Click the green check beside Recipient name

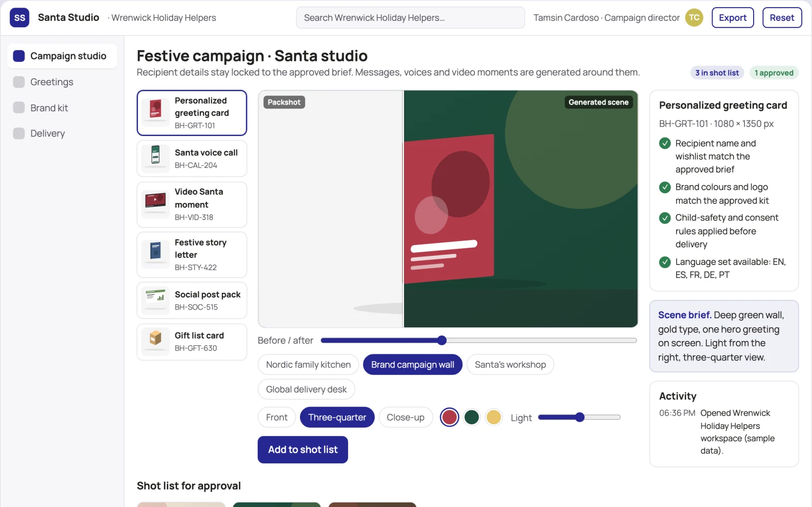click(665, 144)
